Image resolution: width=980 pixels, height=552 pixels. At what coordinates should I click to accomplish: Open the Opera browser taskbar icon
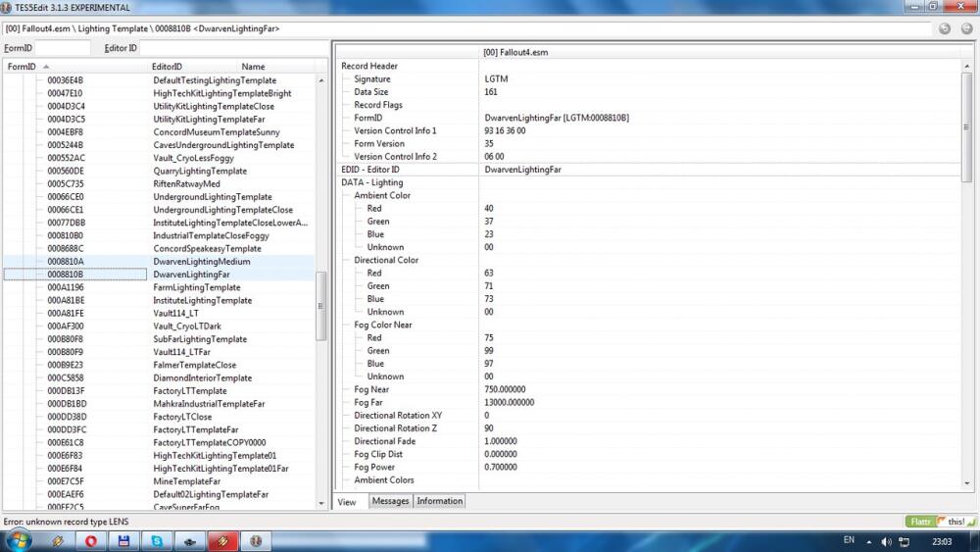pos(90,541)
